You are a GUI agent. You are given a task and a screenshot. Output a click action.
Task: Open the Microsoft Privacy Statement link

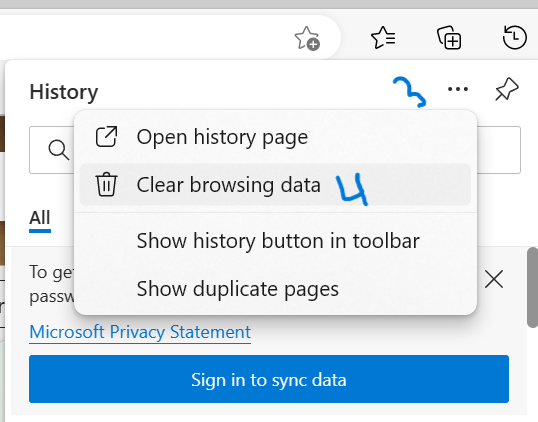[140, 332]
